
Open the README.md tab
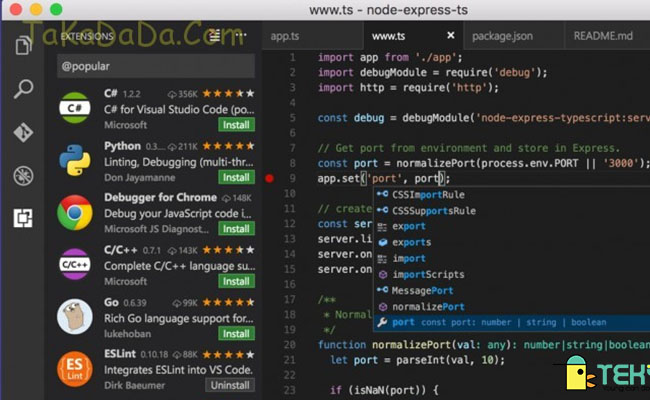[x=603, y=36]
